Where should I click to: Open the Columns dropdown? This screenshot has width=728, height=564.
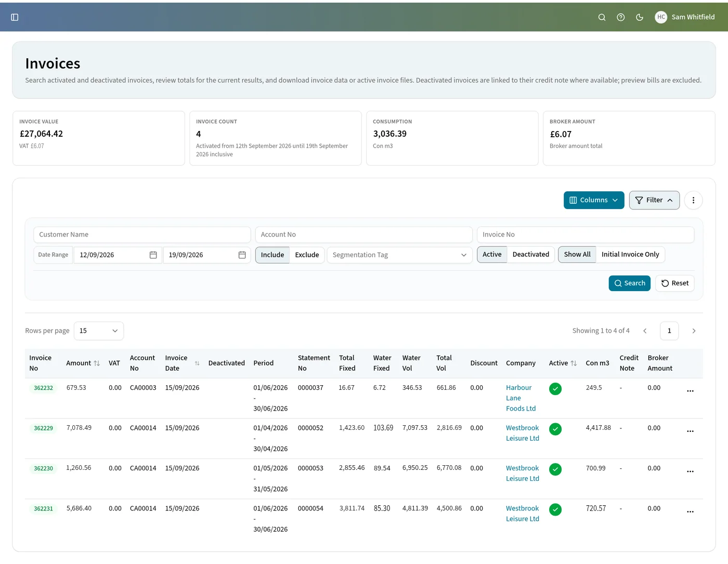point(594,200)
